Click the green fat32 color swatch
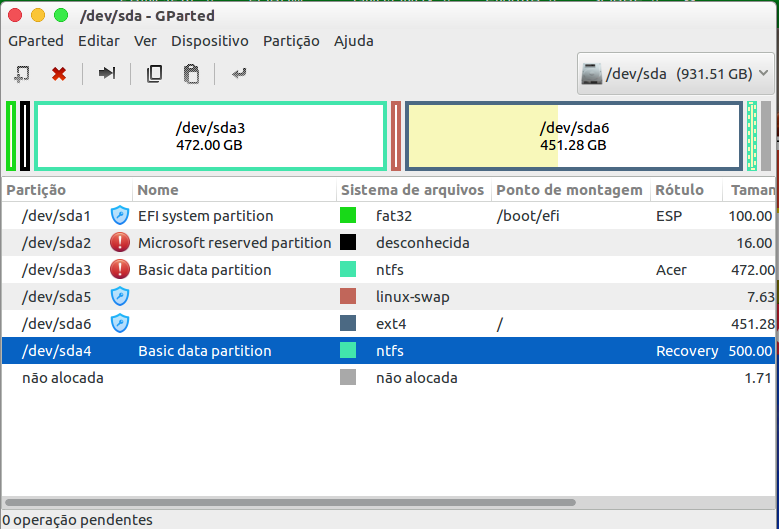The width and height of the screenshot is (779, 529). point(348,215)
